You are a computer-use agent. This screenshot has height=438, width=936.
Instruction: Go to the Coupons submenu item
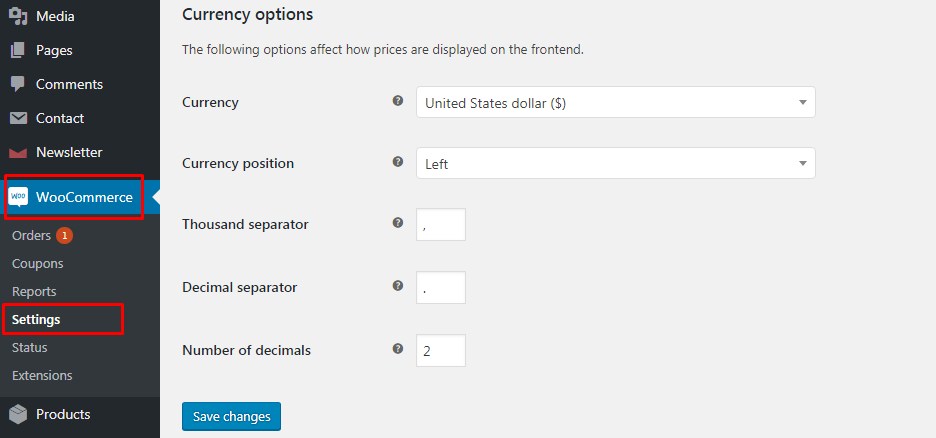click(37, 264)
